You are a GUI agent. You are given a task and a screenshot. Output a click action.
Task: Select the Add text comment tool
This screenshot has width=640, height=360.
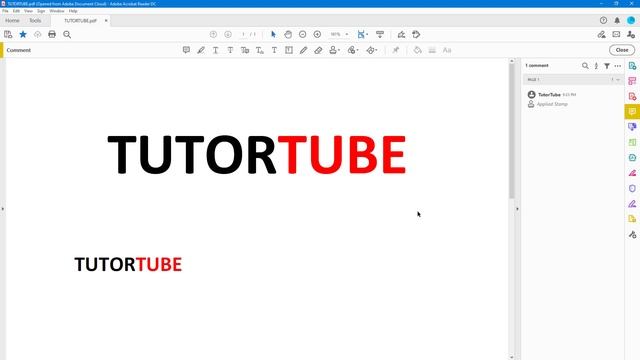click(x=274, y=50)
